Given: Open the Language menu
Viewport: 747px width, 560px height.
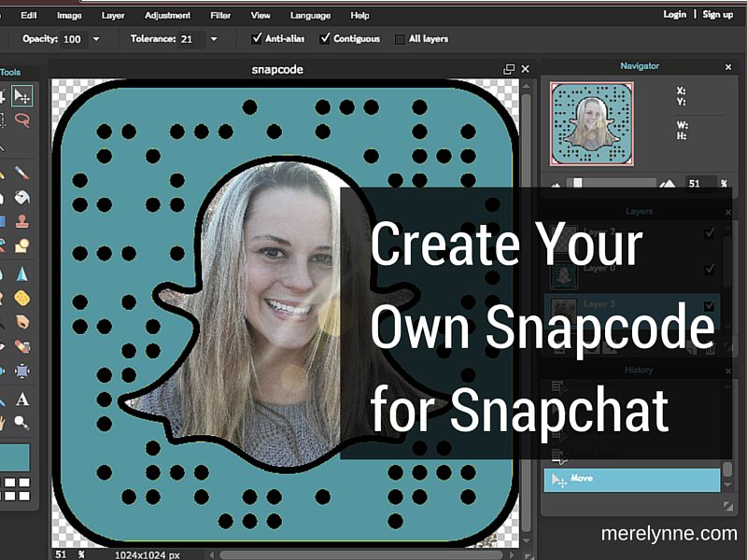Looking at the screenshot, I should (311, 15).
